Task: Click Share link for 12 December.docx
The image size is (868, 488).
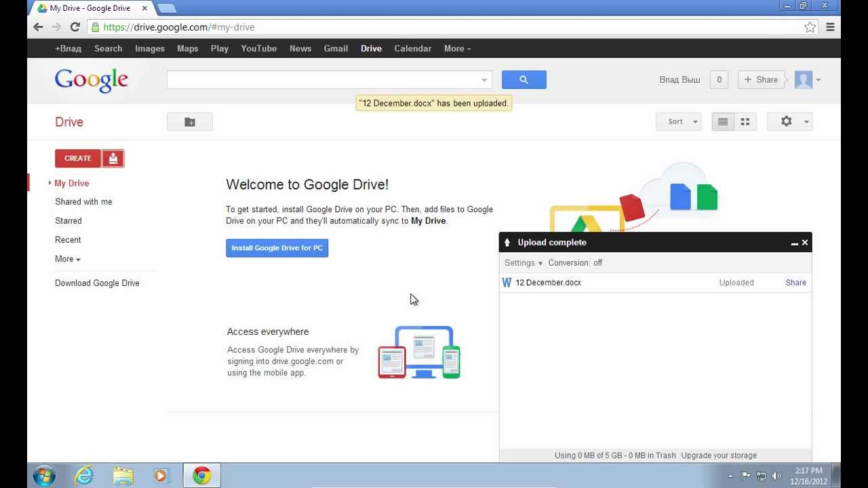Action: [x=795, y=283]
